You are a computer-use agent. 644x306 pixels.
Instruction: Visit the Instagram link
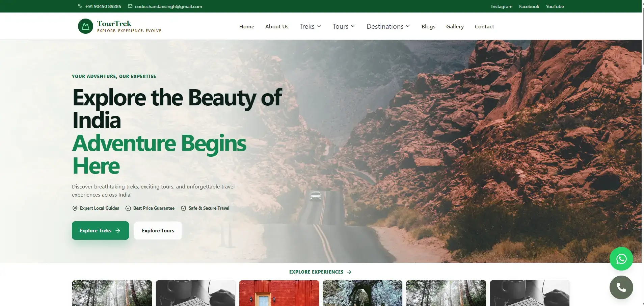pos(502,6)
